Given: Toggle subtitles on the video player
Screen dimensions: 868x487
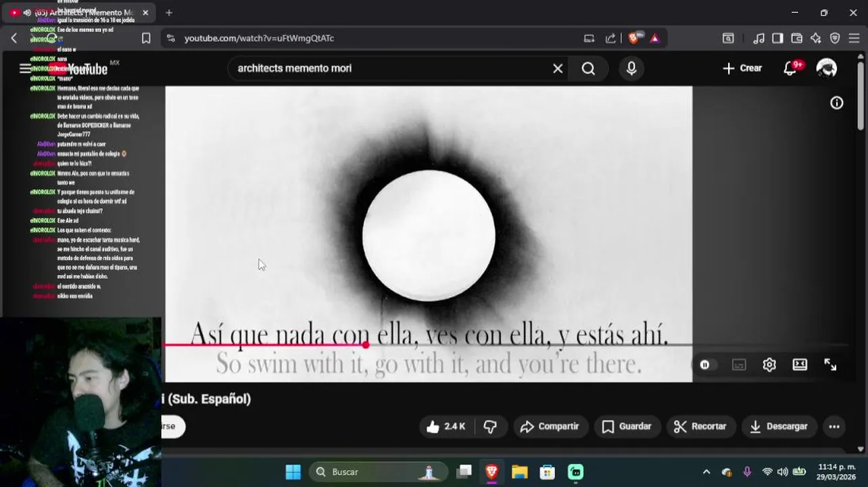Looking at the screenshot, I should click(739, 365).
